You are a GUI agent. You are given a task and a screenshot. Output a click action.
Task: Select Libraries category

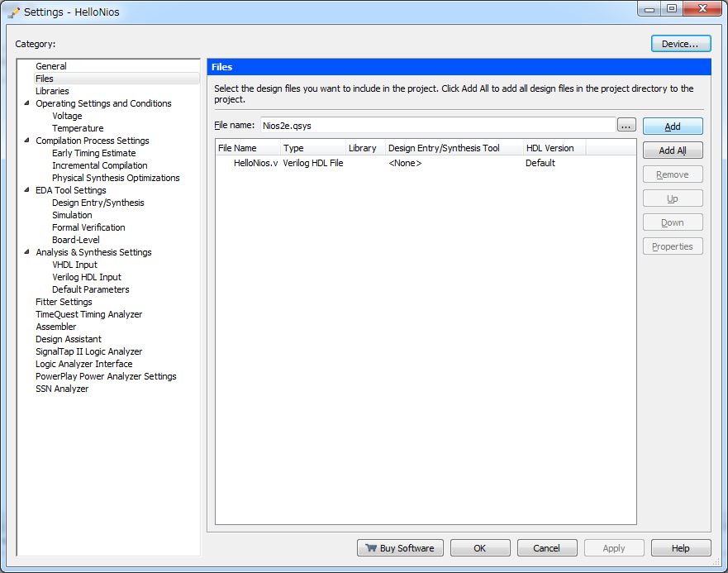(x=52, y=91)
